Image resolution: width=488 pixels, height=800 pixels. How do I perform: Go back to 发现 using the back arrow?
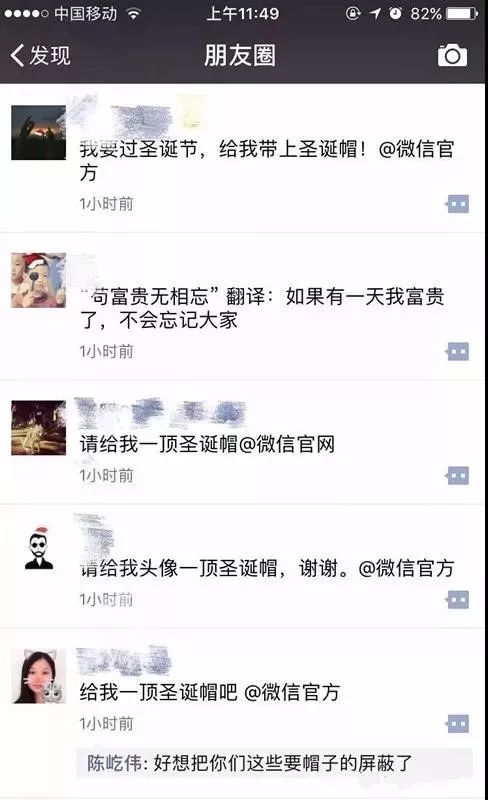[x=40, y=56]
